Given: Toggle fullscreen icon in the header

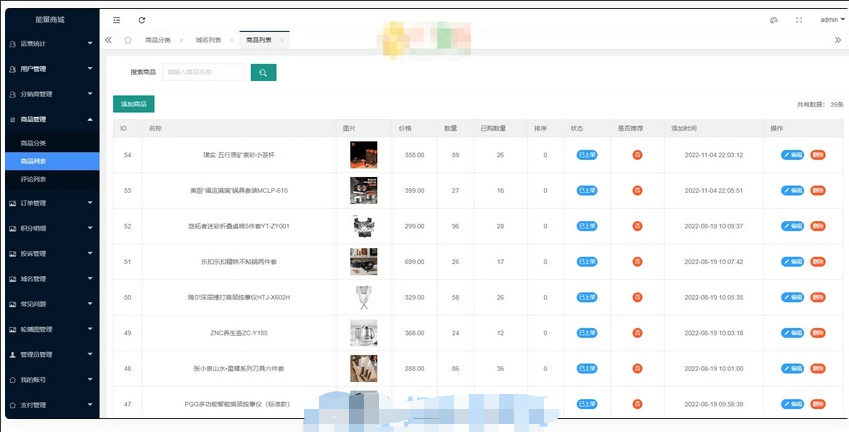Looking at the screenshot, I should pyautogui.click(x=799, y=20).
